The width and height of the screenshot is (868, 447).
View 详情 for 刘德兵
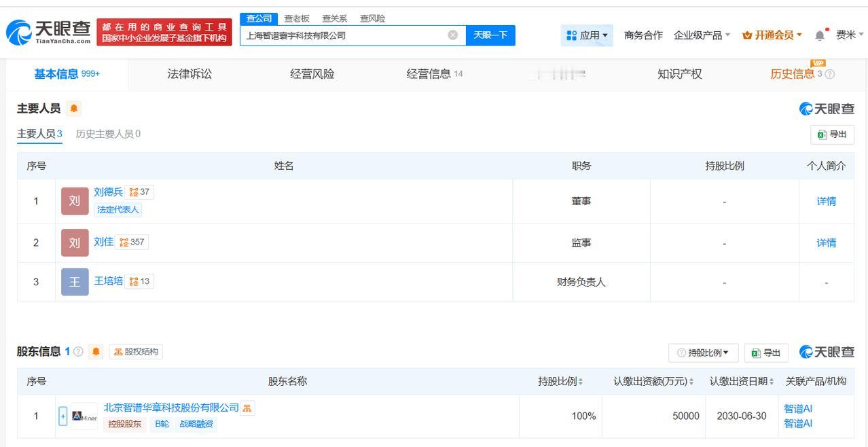click(827, 201)
